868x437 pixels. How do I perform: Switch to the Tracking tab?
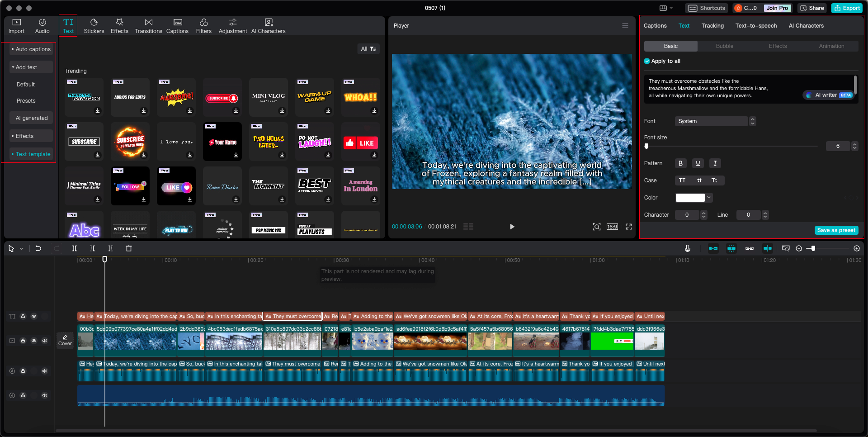(x=712, y=26)
